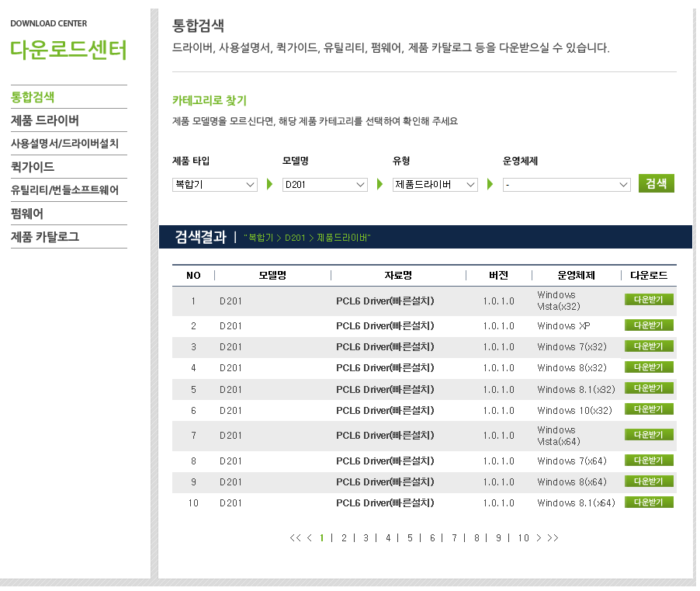Download the Windows Vista(x32) driver

(649, 300)
